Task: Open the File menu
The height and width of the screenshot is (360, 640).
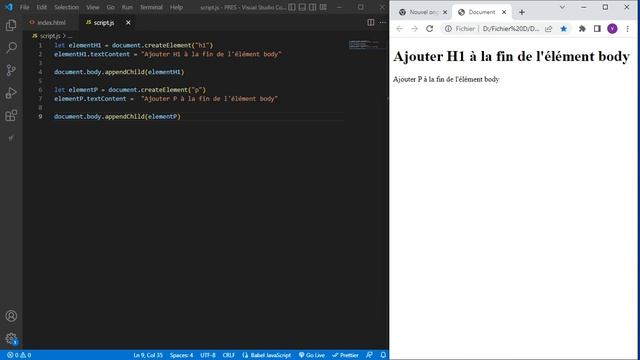Action: [x=24, y=7]
